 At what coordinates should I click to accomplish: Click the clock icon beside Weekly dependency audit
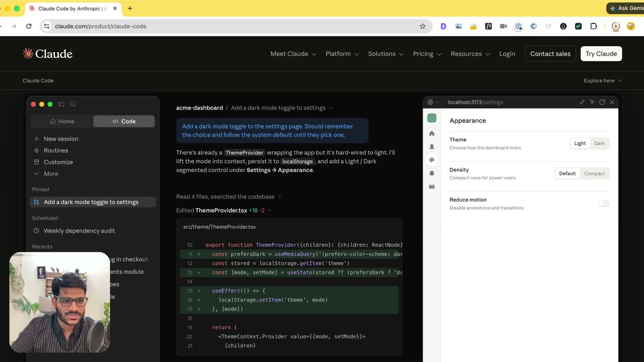coord(36,231)
